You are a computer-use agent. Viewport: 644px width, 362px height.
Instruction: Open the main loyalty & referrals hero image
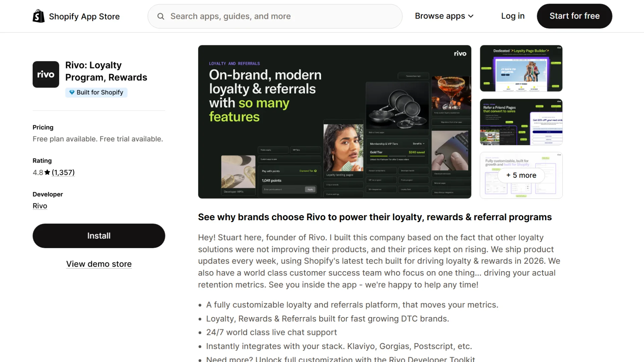[x=335, y=122]
